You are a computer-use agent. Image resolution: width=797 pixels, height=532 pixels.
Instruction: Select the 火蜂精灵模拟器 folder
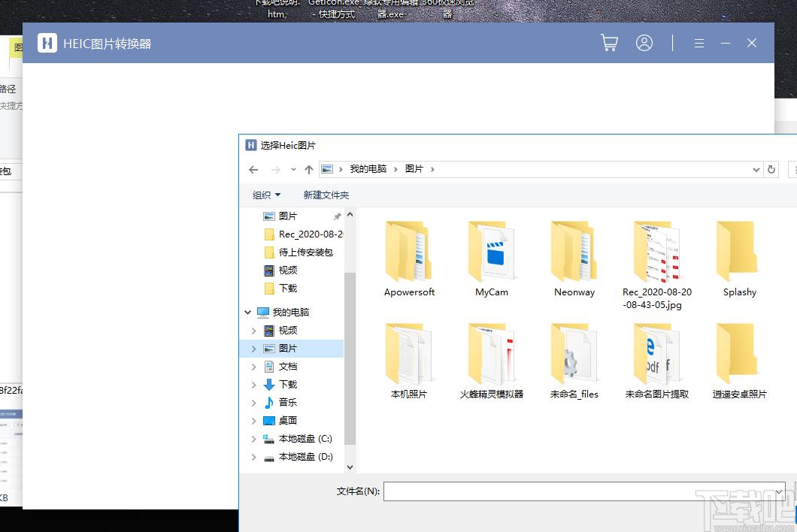pos(492,361)
